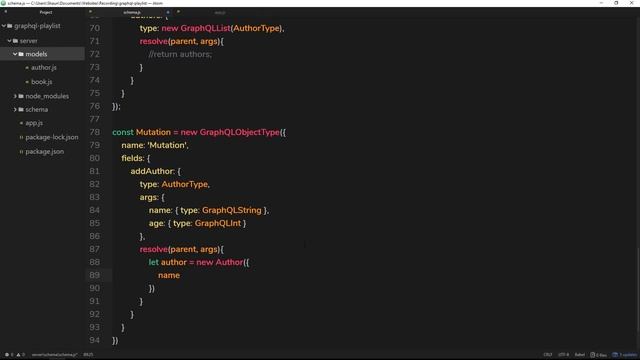Click the modified dot on schema.js tab
Viewport: 640px width, 360px height.
pyautogui.click(x=168, y=12)
